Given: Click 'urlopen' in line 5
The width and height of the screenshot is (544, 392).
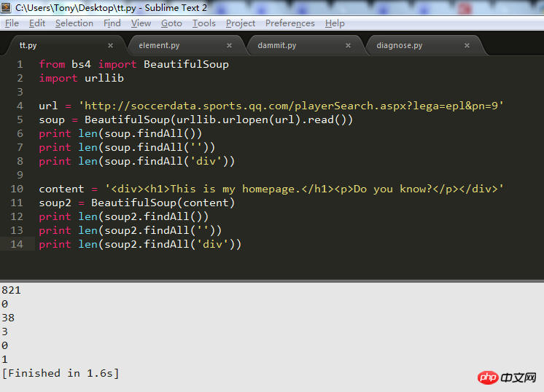Looking at the screenshot, I should click(245, 120).
